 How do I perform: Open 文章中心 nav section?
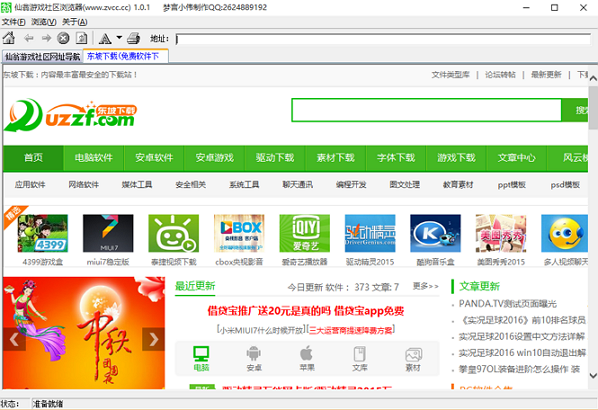[x=517, y=158]
